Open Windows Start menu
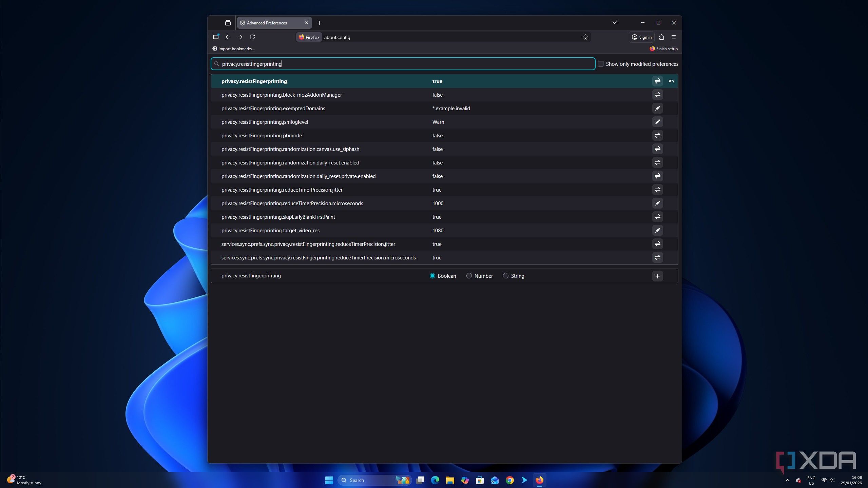The image size is (868, 488). point(329,480)
